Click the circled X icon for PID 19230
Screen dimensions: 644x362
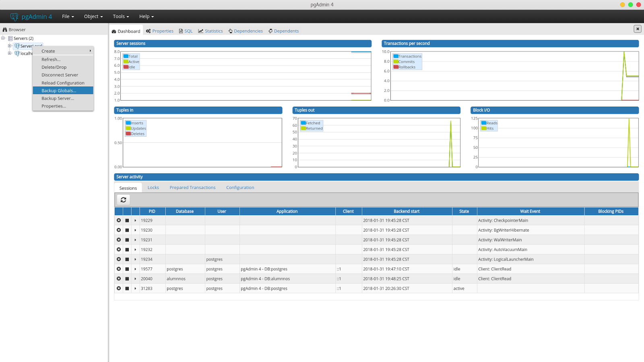click(119, 230)
